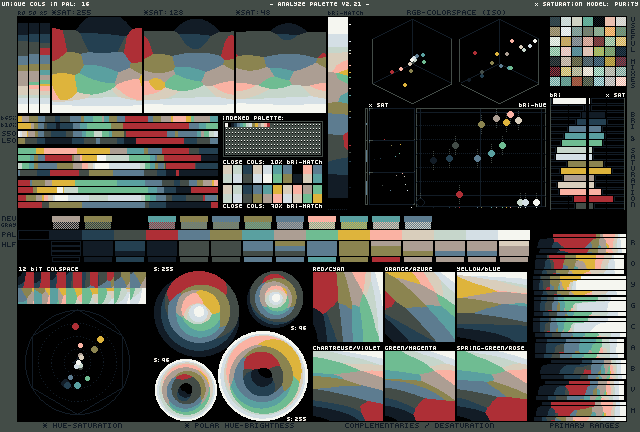This screenshot has width=640, height=432.
Task: Open the YELLOW/BLUE complementary map
Action: click(492, 307)
